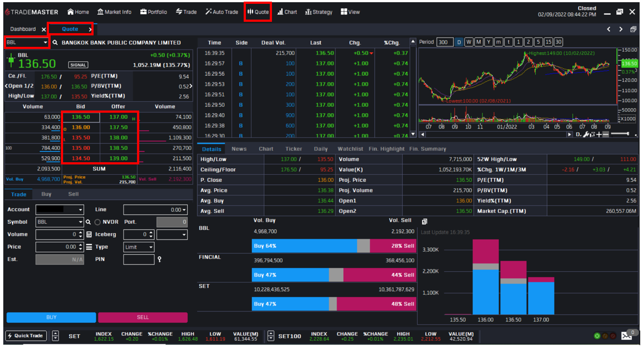Switch to the Watchlist tab
Viewport: 644px width, 349px height.
click(350, 149)
